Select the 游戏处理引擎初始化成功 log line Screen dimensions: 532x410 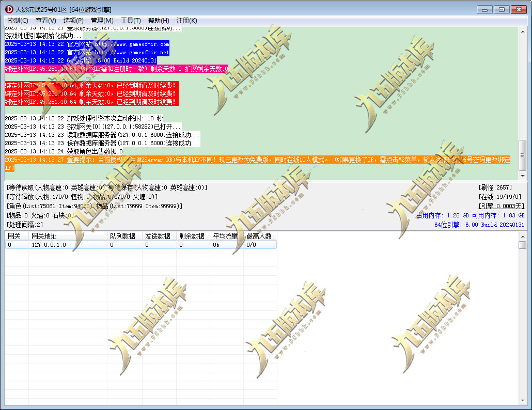click(43, 36)
